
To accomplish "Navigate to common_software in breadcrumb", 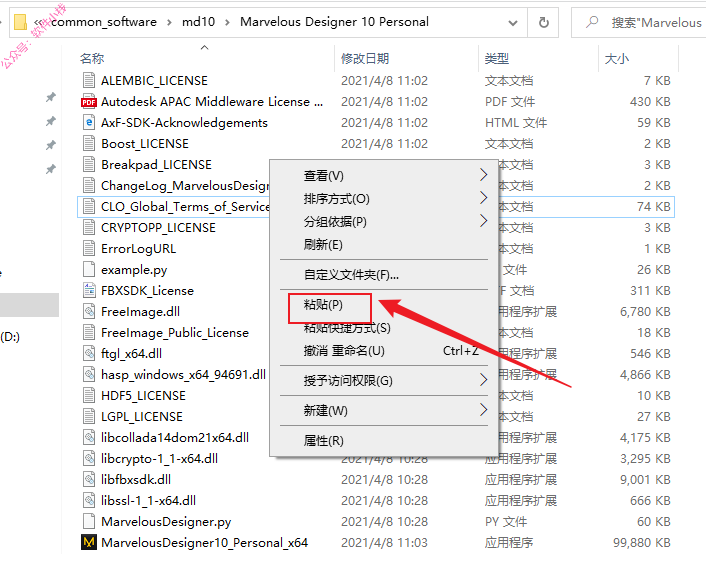I will tap(104, 22).
